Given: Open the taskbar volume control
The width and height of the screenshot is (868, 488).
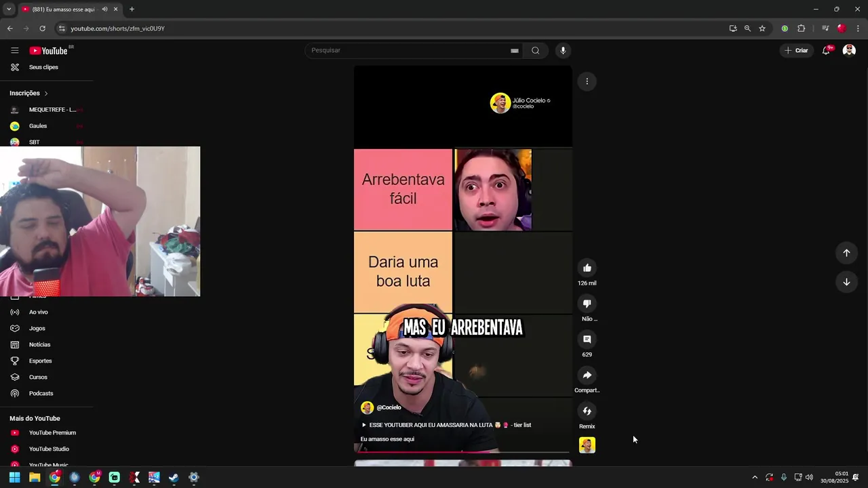Looking at the screenshot, I should [809, 477].
